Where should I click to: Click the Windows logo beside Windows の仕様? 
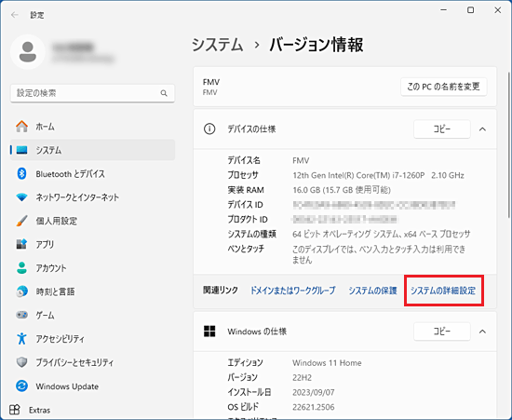tap(209, 332)
